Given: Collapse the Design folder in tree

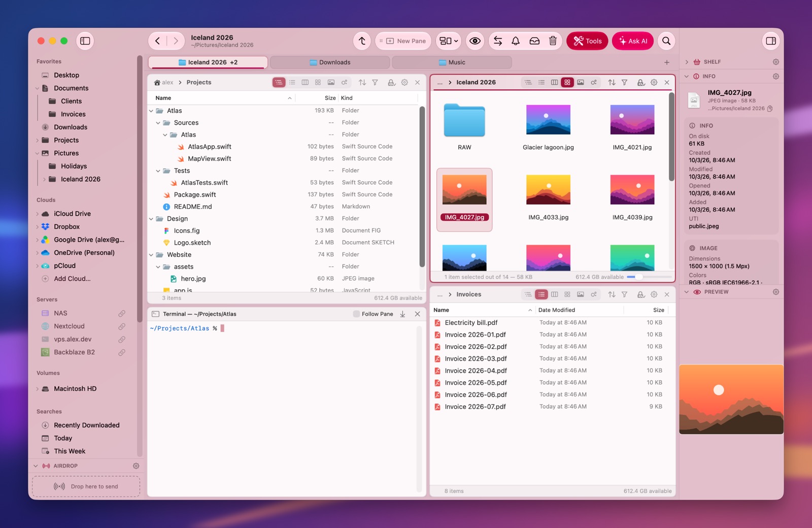Looking at the screenshot, I should click(151, 219).
